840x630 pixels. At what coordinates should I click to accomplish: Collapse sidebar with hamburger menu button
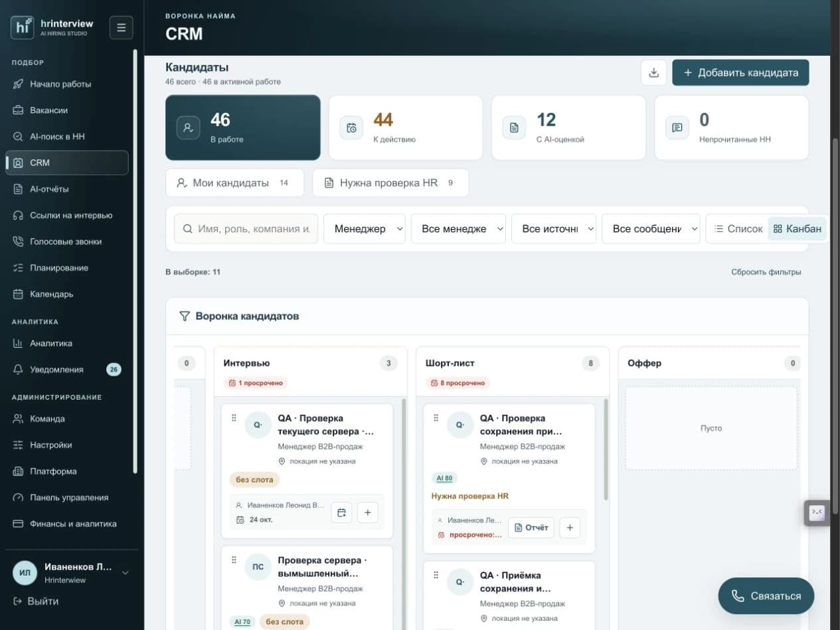tap(122, 27)
